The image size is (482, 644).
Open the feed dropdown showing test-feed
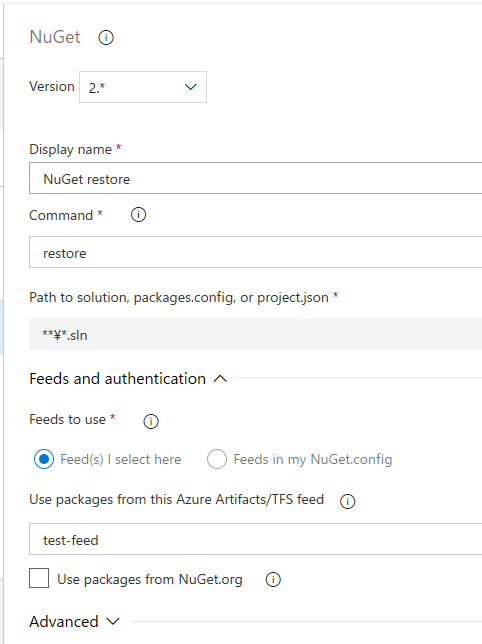[x=255, y=539]
